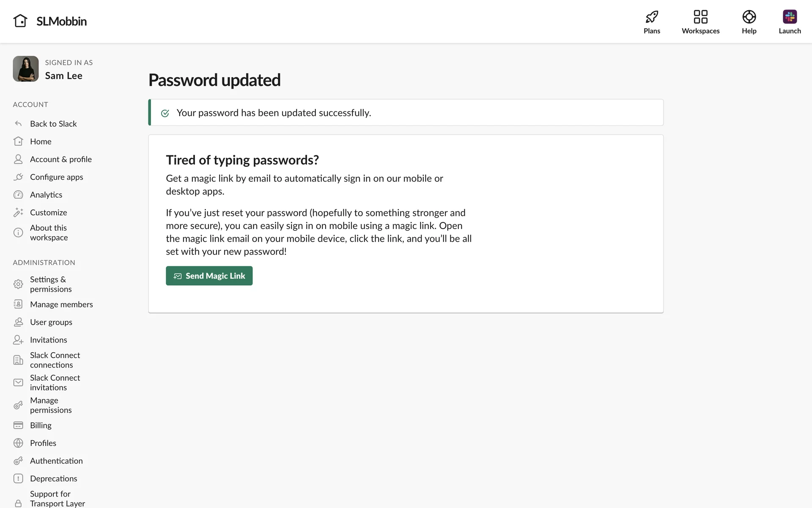Open the Deprecations page
Viewport: 812px width, 508px height.
coord(53,479)
